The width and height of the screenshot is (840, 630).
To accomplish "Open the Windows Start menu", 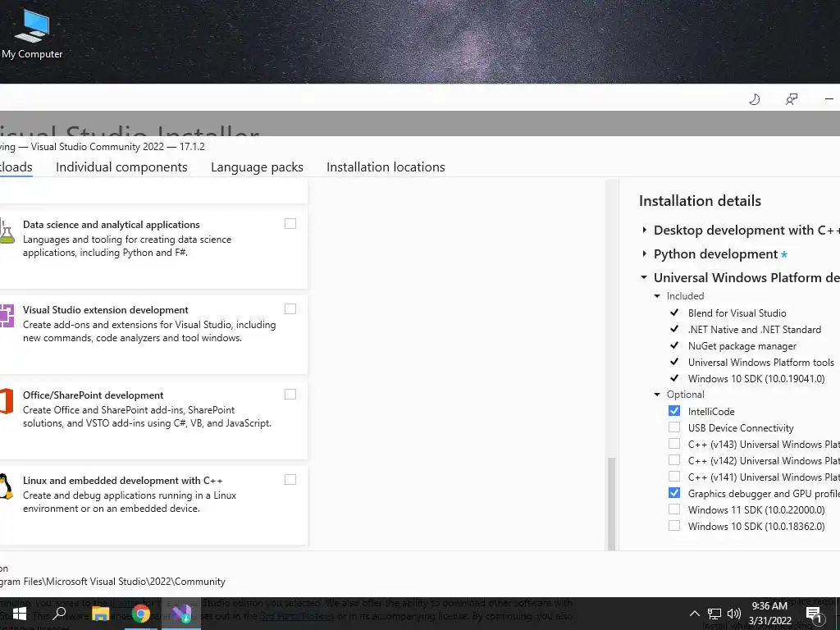I will [x=20, y=614].
